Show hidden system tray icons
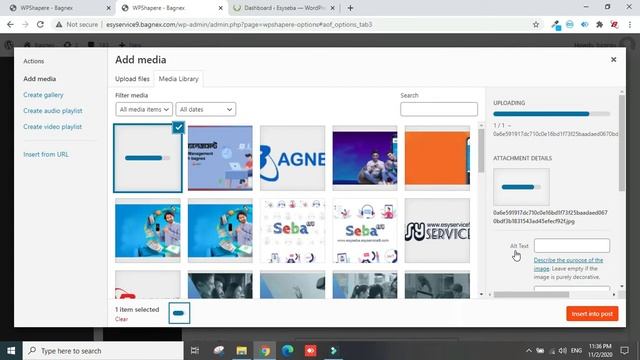 (529, 351)
